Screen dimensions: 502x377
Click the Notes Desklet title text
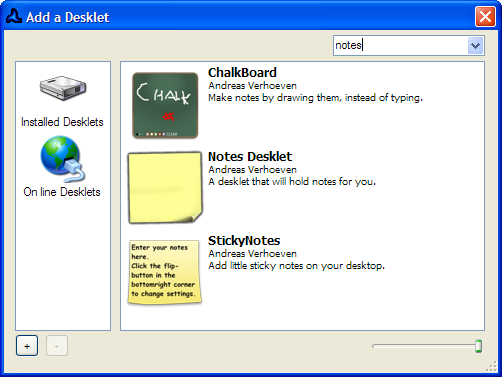[250, 157]
